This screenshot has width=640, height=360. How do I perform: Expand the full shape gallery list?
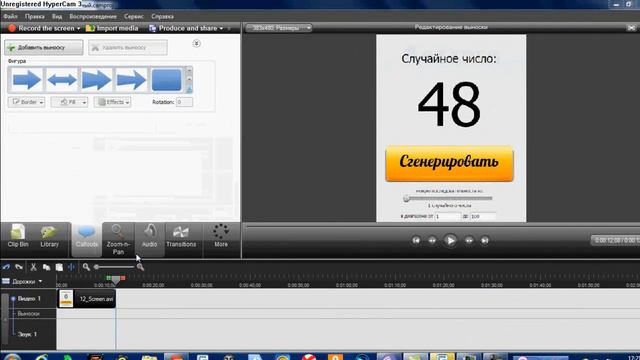[x=189, y=89]
